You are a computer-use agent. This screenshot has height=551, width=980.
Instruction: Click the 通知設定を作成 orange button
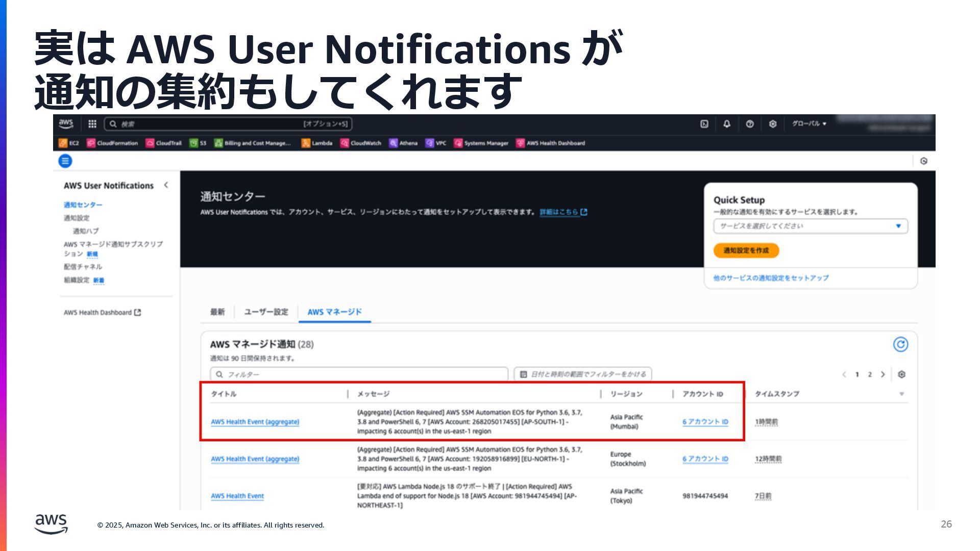(x=746, y=251)
